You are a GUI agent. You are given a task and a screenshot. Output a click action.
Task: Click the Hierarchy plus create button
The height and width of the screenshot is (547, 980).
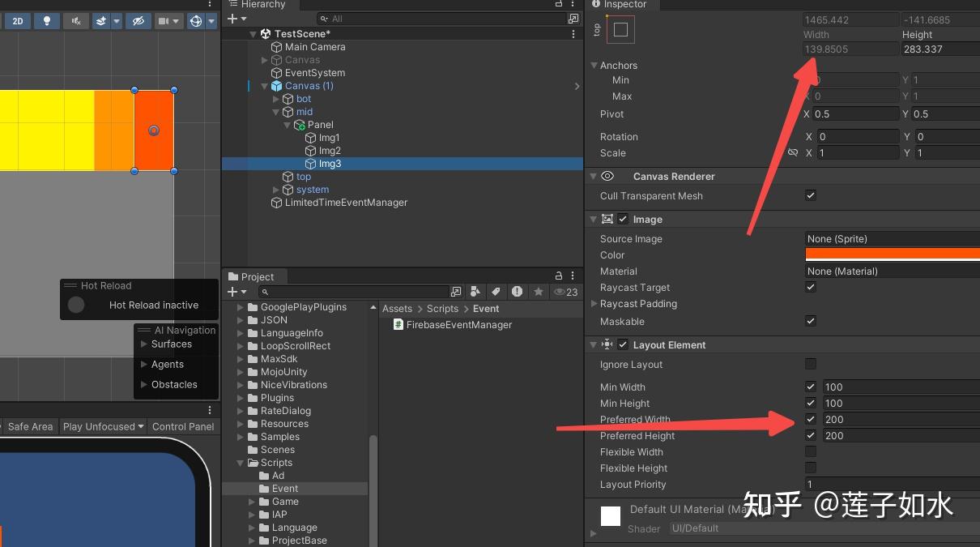(236, 19)
